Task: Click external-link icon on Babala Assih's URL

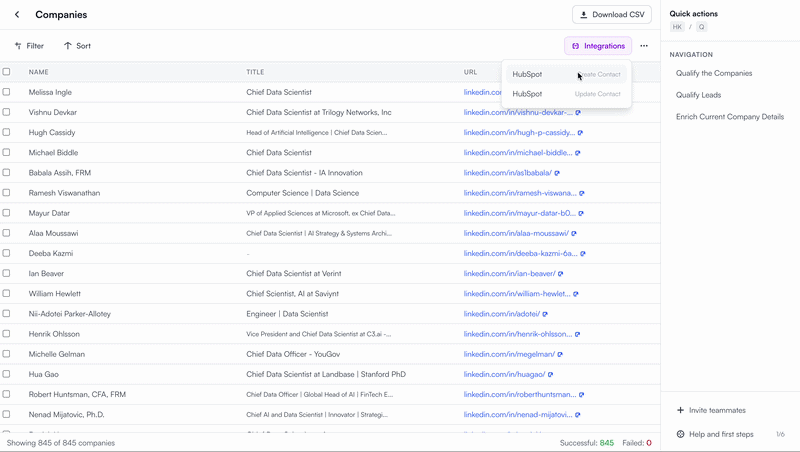Action: (557, 173)
